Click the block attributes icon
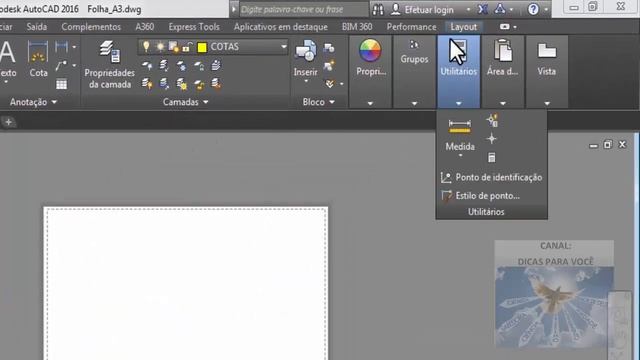This screenshot has height=360, width=640. pyautogui.click(x=330, y=84)
